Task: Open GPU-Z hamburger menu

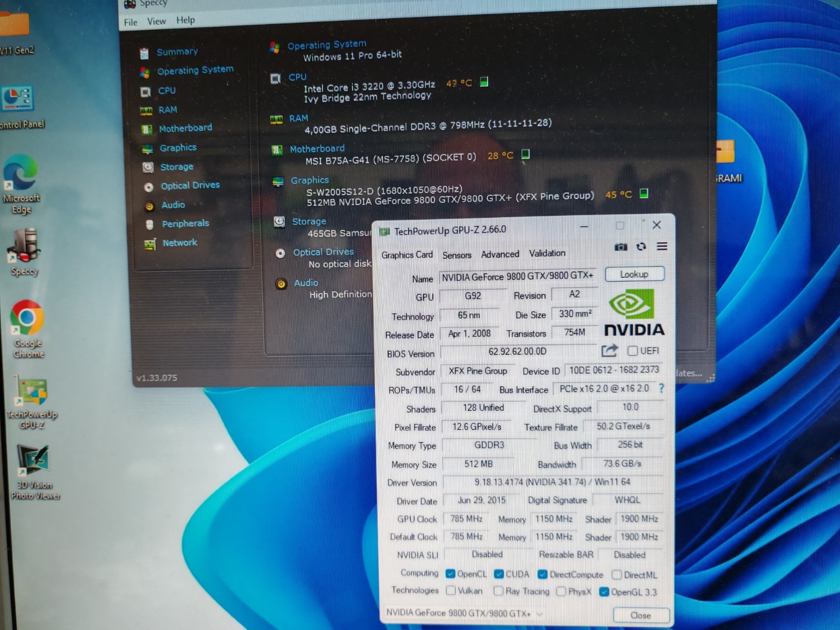Action: 662,246
